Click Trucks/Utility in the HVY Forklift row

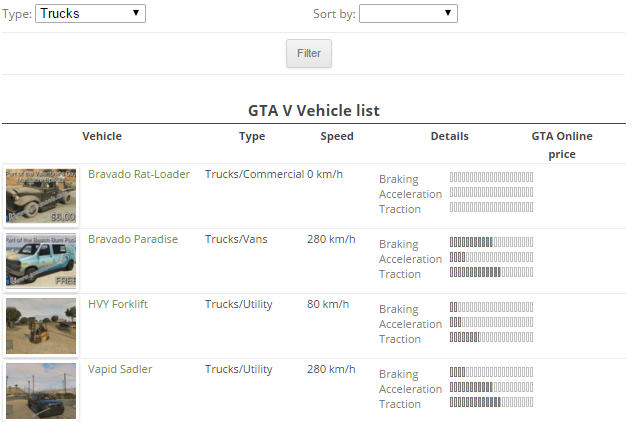tap(239, 304)
